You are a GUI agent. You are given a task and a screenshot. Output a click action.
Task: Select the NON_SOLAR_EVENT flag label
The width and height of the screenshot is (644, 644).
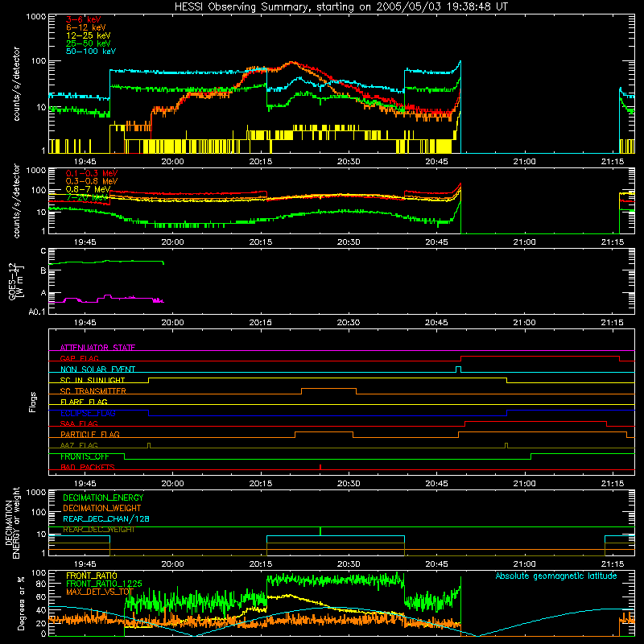tap(97, 369)
